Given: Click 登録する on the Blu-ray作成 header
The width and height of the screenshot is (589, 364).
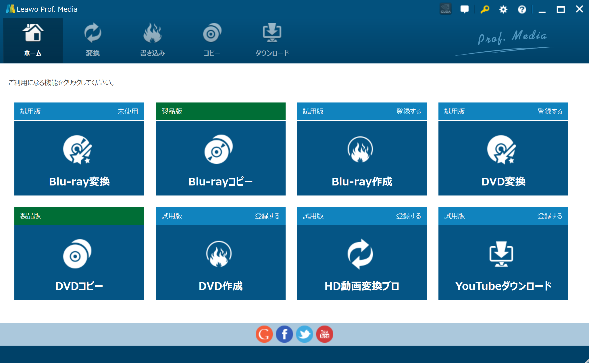Looking at the screenshot, I should [x=408, y=111].
